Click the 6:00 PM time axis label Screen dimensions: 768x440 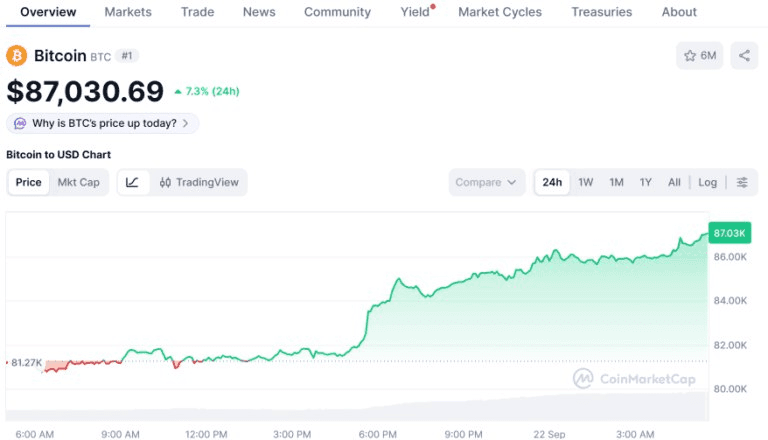coord(378,434)
